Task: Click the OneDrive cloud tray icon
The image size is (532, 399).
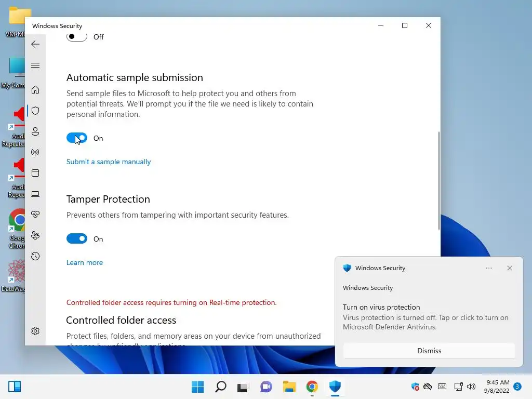Action: click(428, 387)
